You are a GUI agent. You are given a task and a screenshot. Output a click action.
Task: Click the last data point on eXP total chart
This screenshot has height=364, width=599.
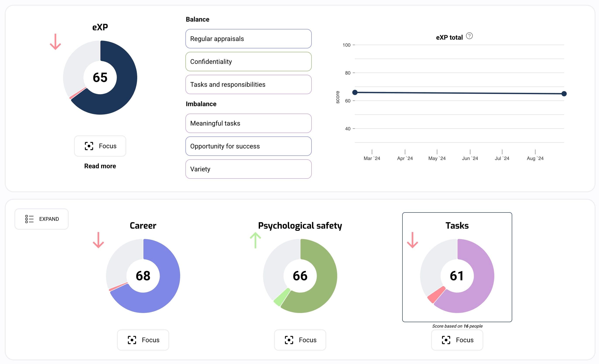tap(564, 94)
